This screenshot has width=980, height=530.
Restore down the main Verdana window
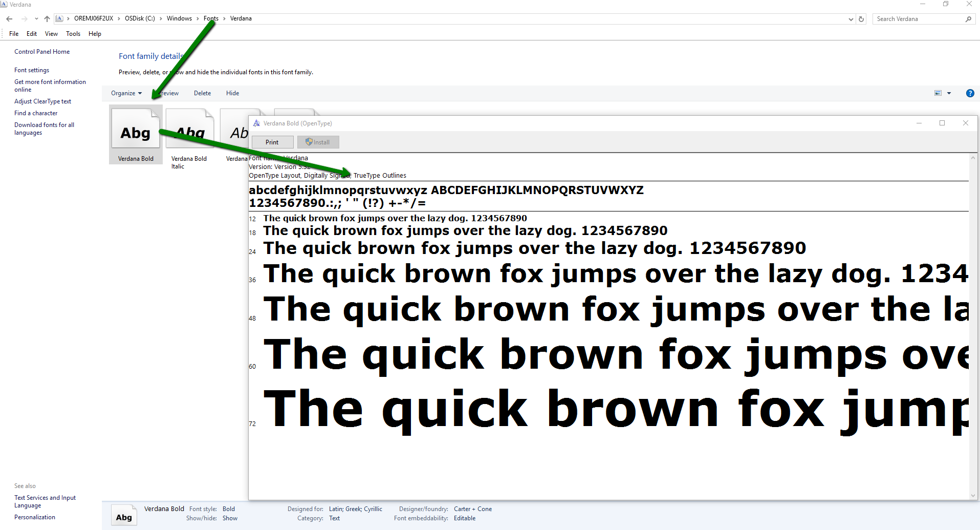pos(946,4)
